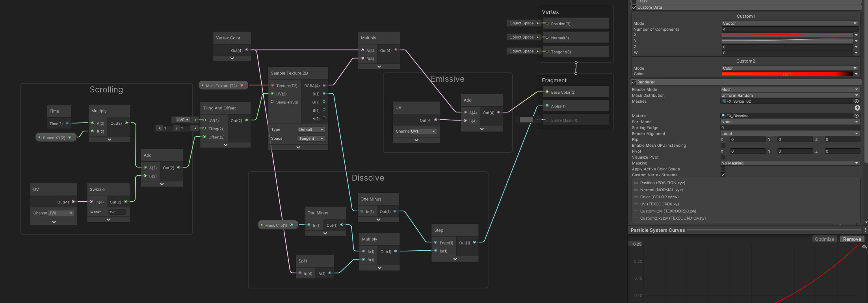Open Space Tangent dropdown on Sample Texture 2D
Screen dimensions: 868x303
point(311,139)
